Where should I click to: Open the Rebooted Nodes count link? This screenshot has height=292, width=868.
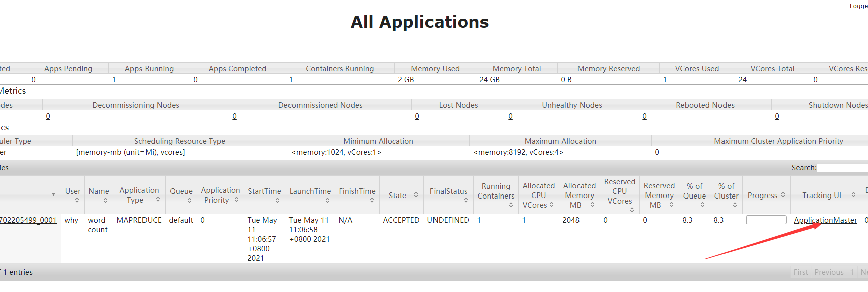(644, 116)
